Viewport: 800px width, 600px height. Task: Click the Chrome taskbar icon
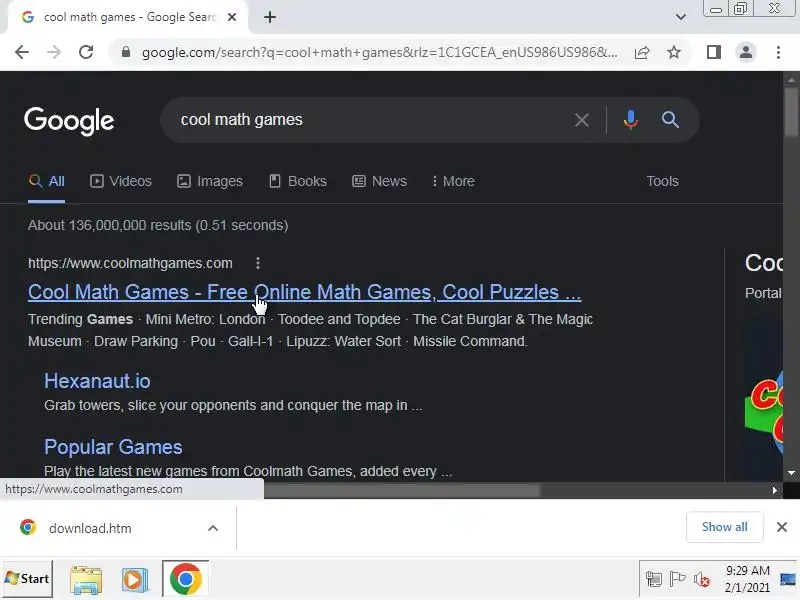(x=186, y=579)
